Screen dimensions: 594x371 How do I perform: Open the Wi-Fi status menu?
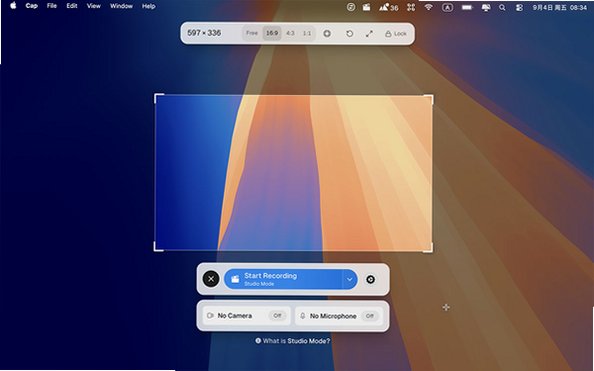pyautogui.click(x=428, y=7)
